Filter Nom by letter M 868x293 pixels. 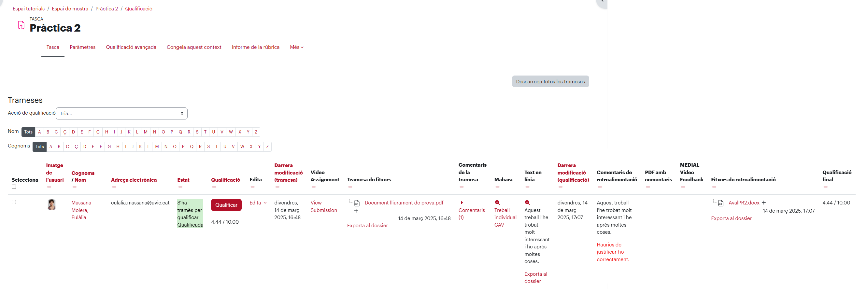click(x=146, y=132)
